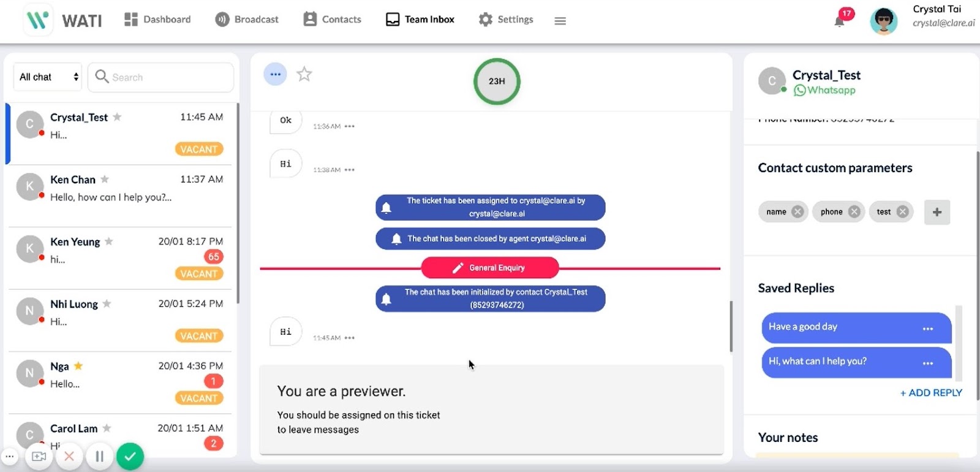Screen dimensions: 980x472
Task: Open recorder more options dots
Action: tap(10, 456)
